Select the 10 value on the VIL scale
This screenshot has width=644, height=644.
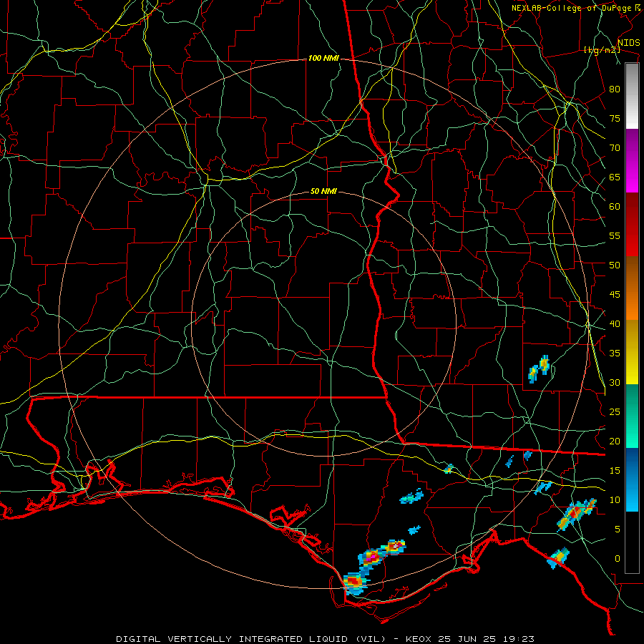click(615, 500)
